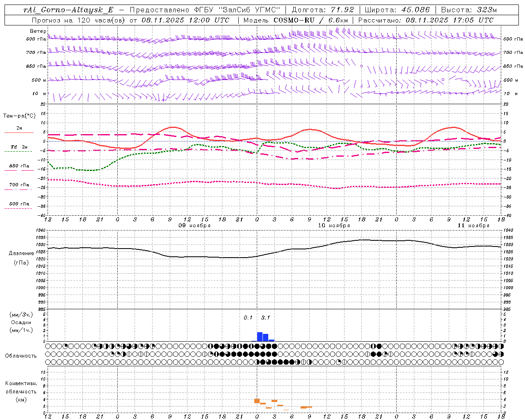The height and width of the screenshot is (420, 525).
Task: Select forecast start time 08.11.2025 12:00 UTC
Action: [x=185, y=20]
